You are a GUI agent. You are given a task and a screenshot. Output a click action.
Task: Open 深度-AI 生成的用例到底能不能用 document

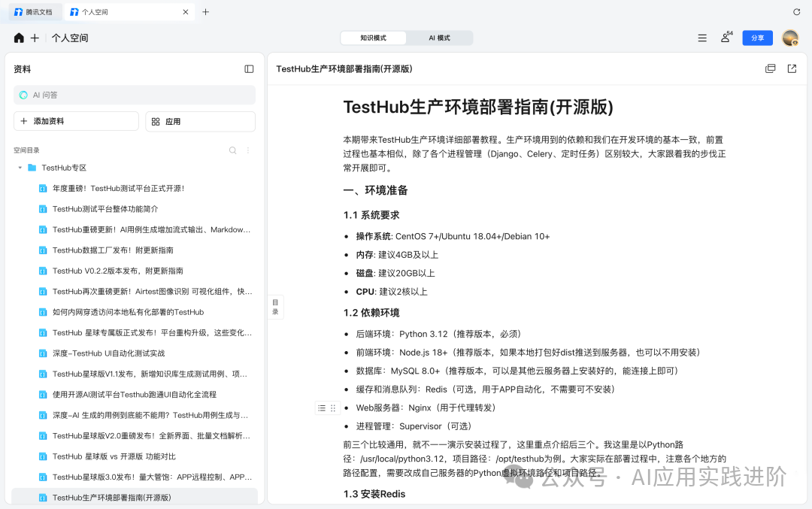(150, 415)
